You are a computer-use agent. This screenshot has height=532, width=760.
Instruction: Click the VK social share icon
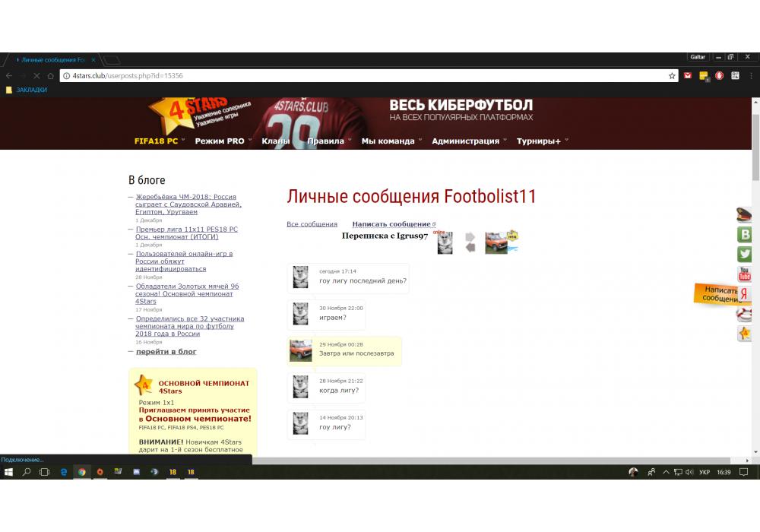[x=745, y=235]
